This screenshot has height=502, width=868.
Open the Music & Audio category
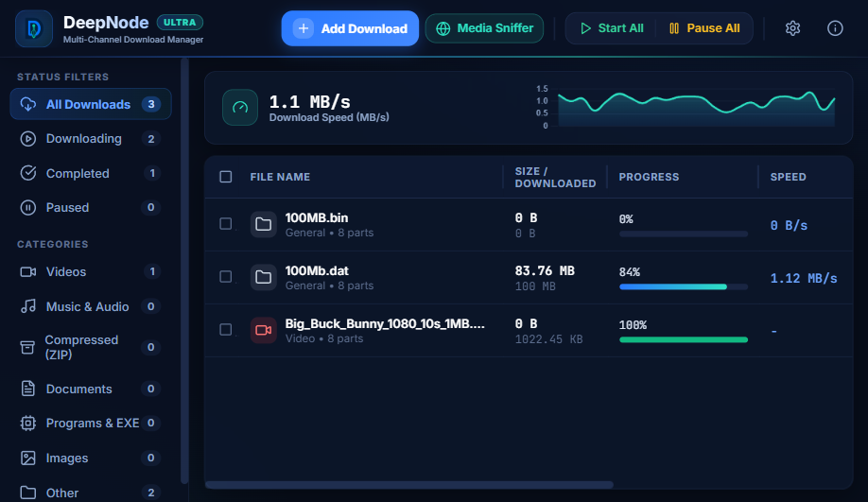point(91,306)
